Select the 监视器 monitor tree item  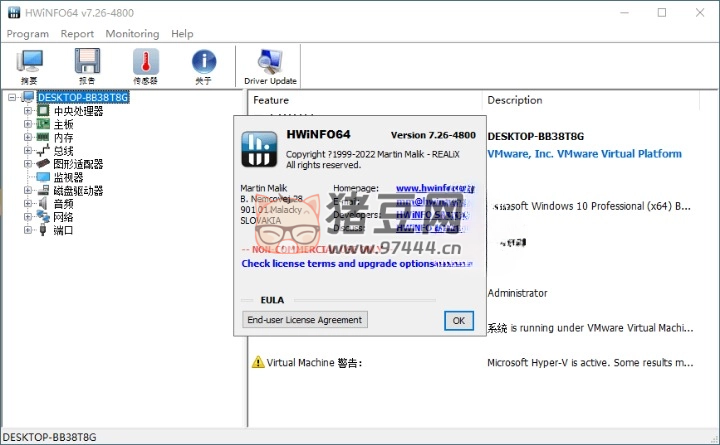point(70,177)
